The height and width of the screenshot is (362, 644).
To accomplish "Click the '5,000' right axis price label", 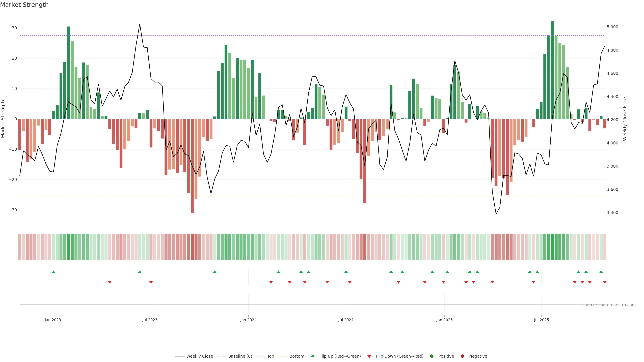I will coord(612,27).
